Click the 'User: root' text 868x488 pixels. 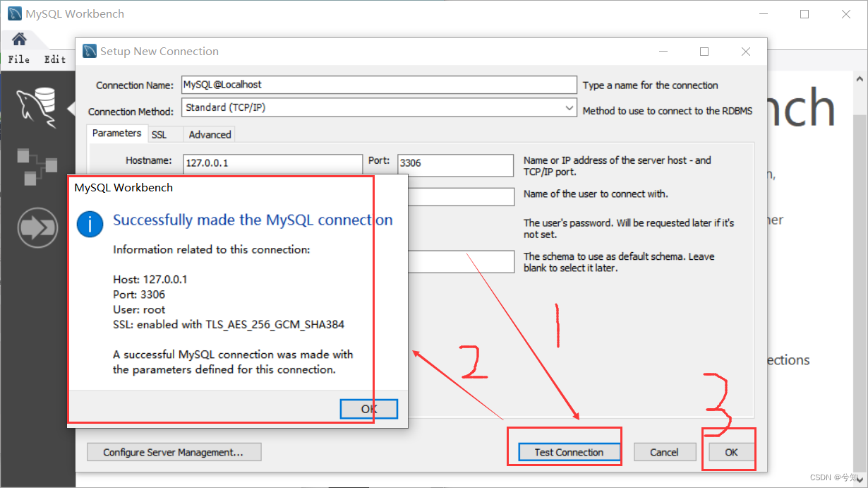coord(139,309)
